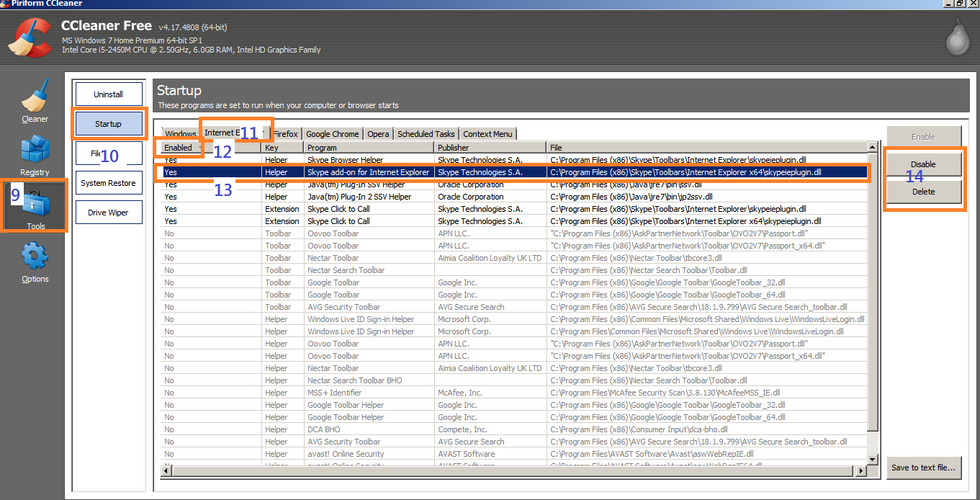Click the list's scroll up arrow
This screenshot has height=500, width=980.
tap(873, 148)
